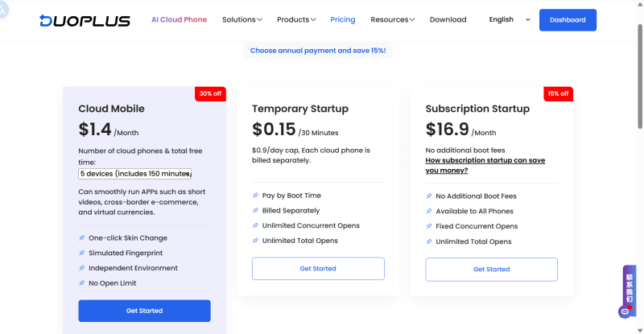Open How subscription startup can save money link
The width and height of the screenshot is (644, 334).
[485, 165]
